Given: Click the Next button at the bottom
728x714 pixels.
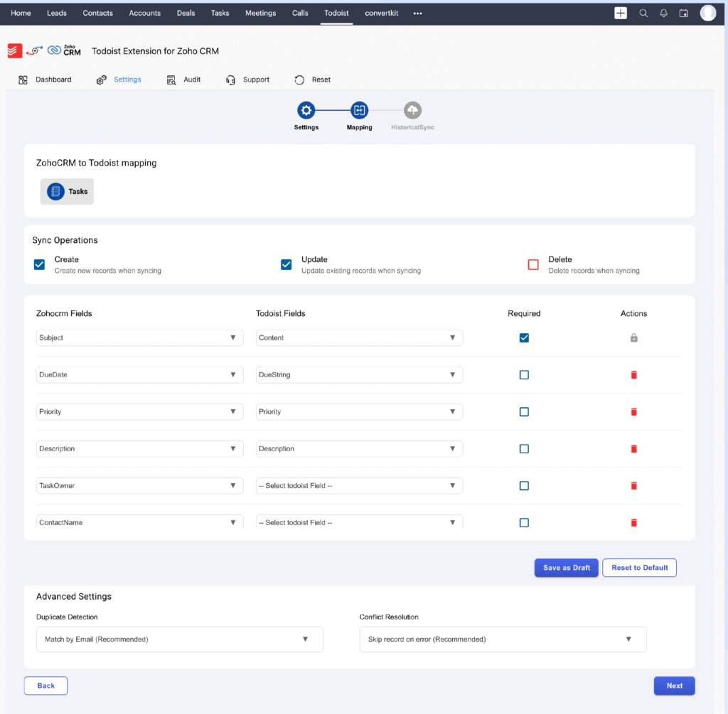Looking at the screenshot, I should pyautogui.click(x=674, y=686).
